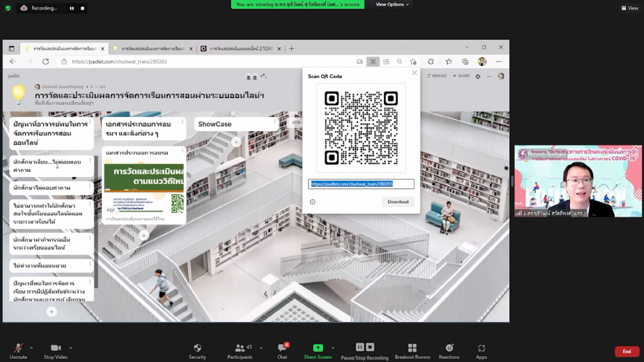Click SHARE on the Padlet
The width and height of the screenshot is (644, 362).
coord(461,76)
